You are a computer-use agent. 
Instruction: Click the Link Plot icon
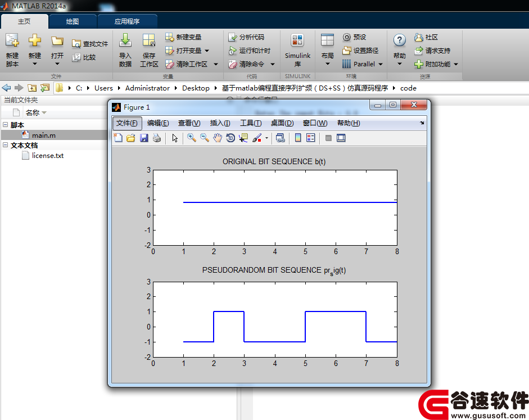click(x=280, y=138)
